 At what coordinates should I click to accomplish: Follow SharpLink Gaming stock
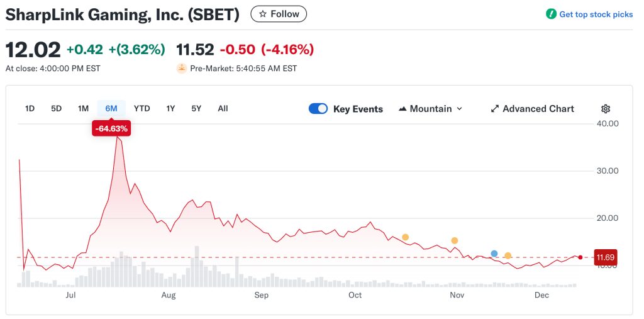pyautogui.click(x=279, y=14)
